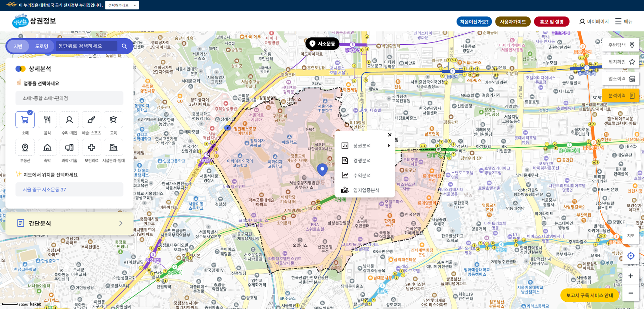Flip the 상세분석 toggle switch
Screen dimensions: 644x309
click(x=21, y=68)
